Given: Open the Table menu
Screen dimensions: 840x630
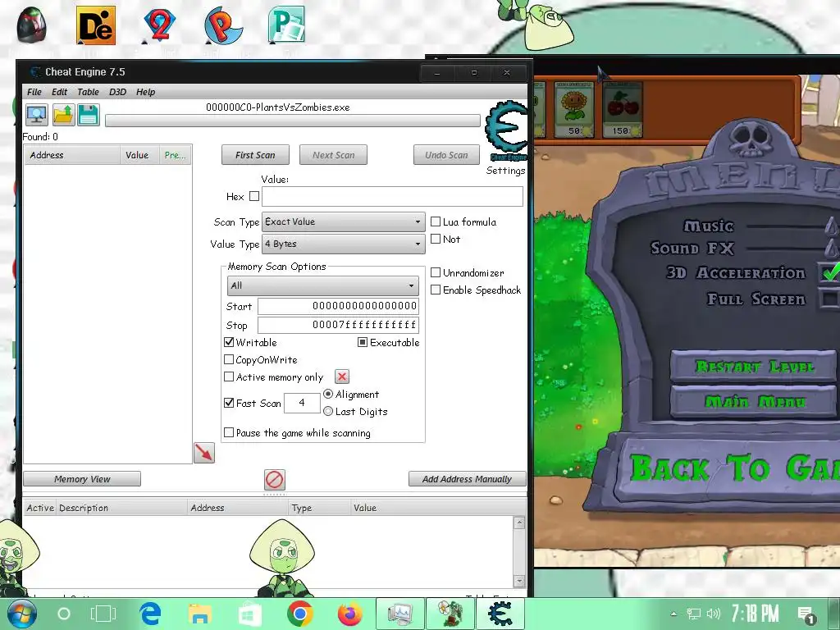Looking at the screenshot, I should point(88,92).
